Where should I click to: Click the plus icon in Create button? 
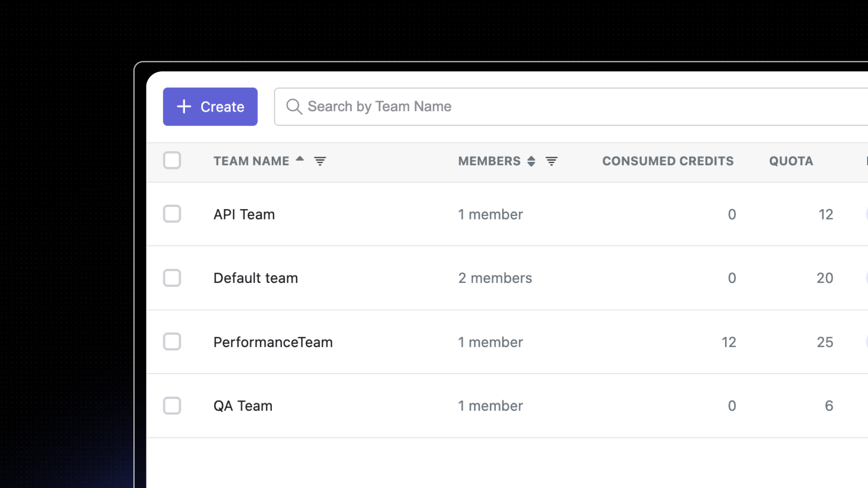click(x=184, y=107)
